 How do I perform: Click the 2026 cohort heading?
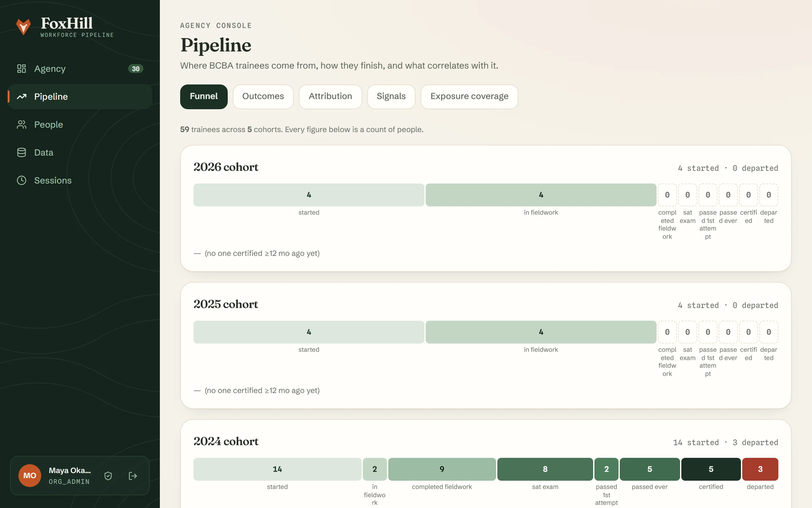(x=226, y=167)
